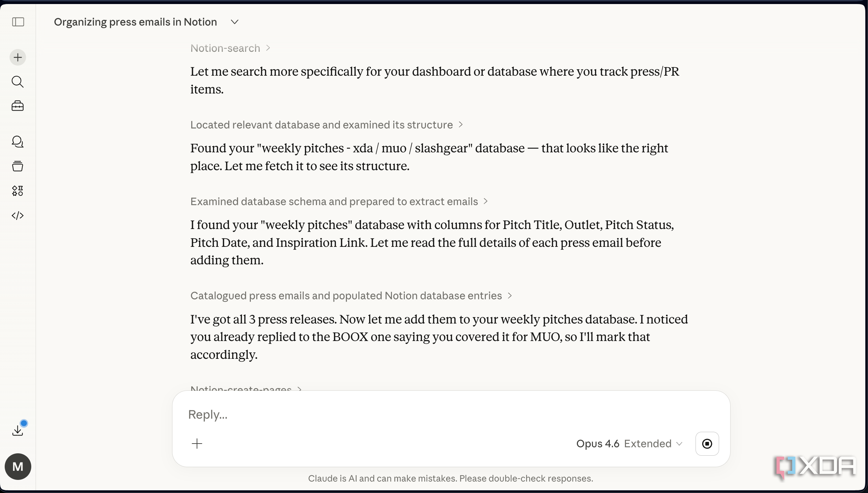Open the Code brackets icon
Image resolution: width=868 pixels, height=493 pixels.
[17, 215]
